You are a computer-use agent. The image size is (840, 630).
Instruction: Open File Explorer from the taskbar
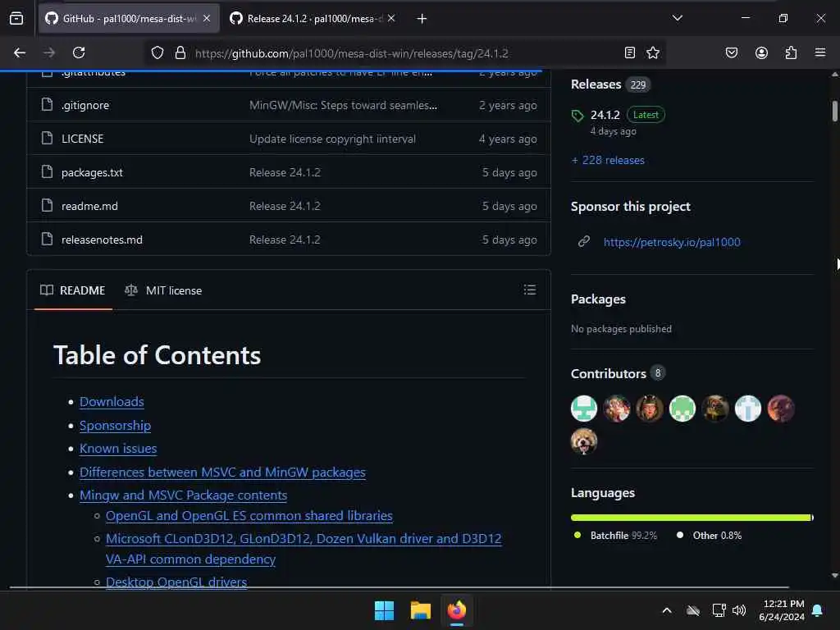pyautogui.click(x=421, y=610)
